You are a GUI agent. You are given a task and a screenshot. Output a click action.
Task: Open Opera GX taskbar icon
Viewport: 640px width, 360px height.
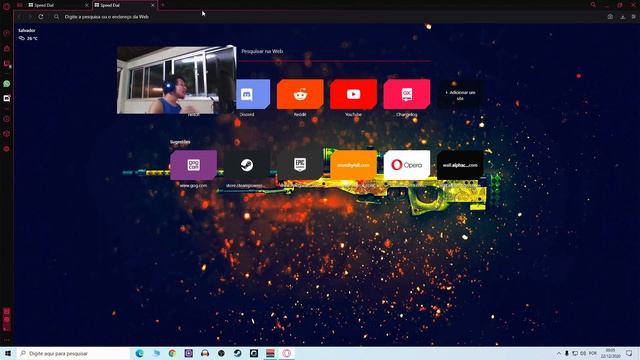[x=287, y=353]
